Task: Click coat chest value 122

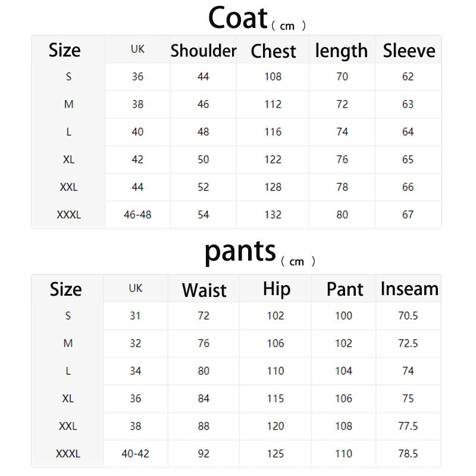Action: pos(273,159)
